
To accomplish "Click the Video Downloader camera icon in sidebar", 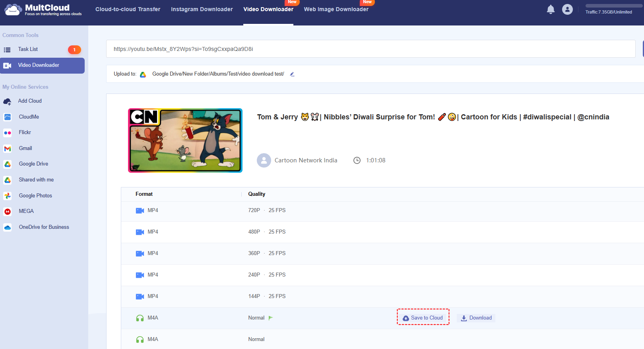I will coord(7,66).
